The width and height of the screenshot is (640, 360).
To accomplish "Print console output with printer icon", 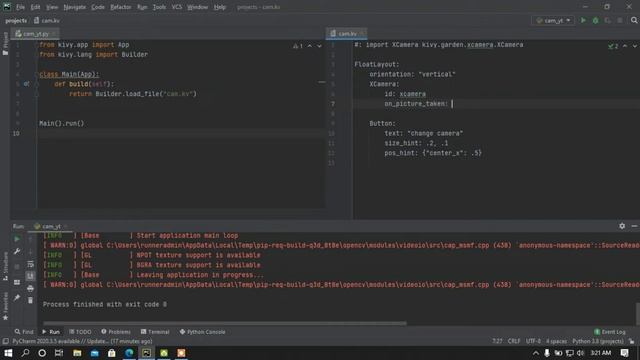I will point(30,288).
